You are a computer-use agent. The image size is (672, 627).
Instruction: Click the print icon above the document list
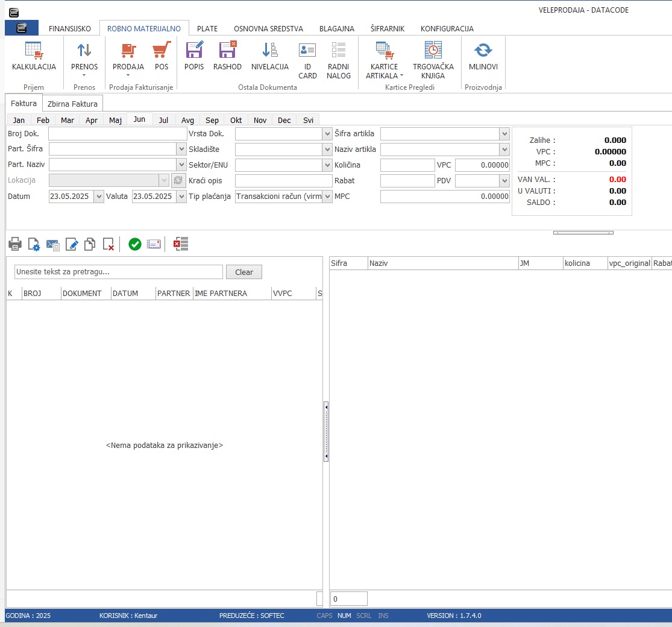14,244
